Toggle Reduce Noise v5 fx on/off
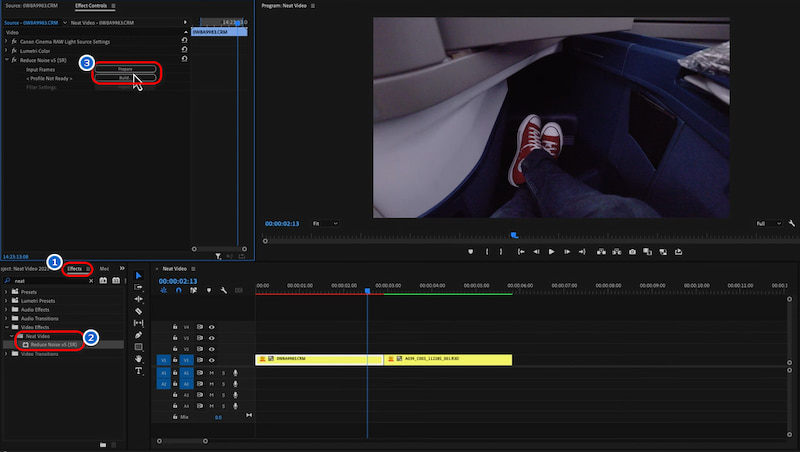The width and height of the screenshot is (800, 452). click(x=14, y=60)
